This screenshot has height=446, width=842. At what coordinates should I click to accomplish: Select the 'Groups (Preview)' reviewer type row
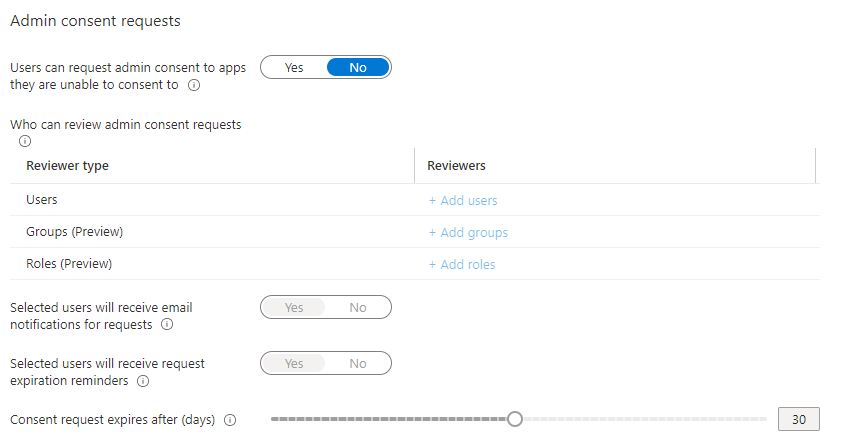[x=415, y=232]
